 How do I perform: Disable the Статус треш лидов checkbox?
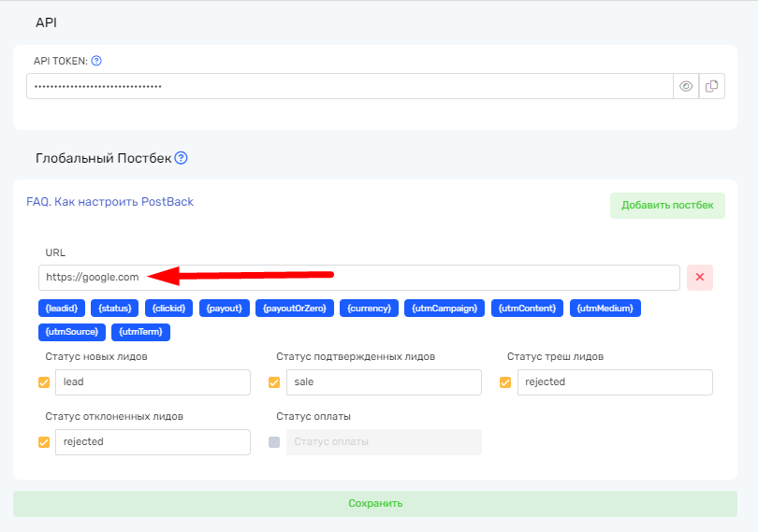point(505,382)
